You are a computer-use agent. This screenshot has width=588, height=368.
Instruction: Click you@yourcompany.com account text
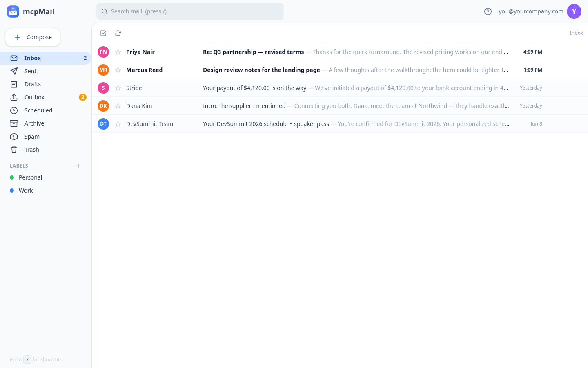pos(531,11)
